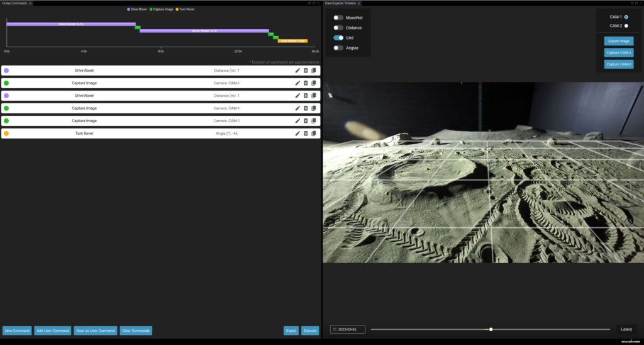
Task: Click the timeline slider handle
Action: 491,329
